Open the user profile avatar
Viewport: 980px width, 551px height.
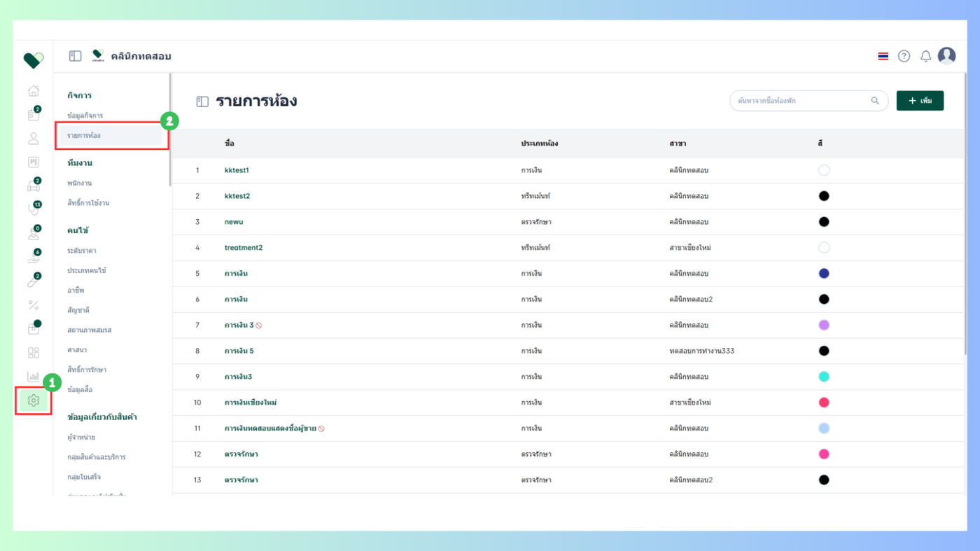(x=946, y=55)
